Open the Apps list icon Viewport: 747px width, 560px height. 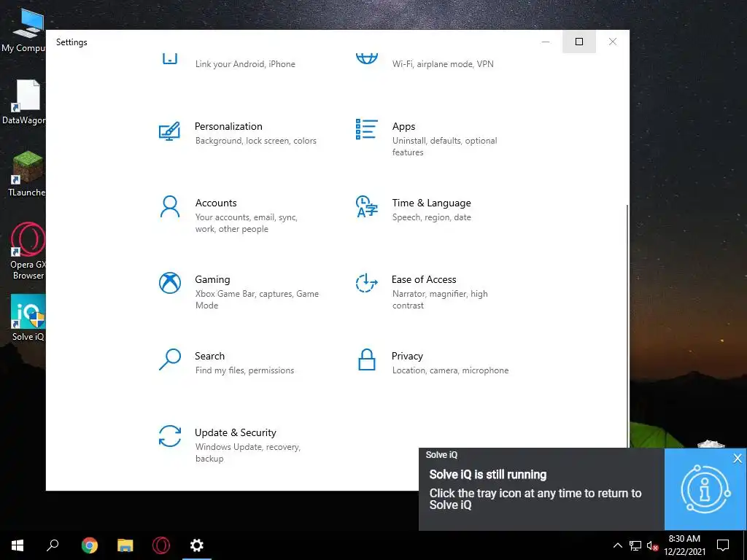[366, 130]
